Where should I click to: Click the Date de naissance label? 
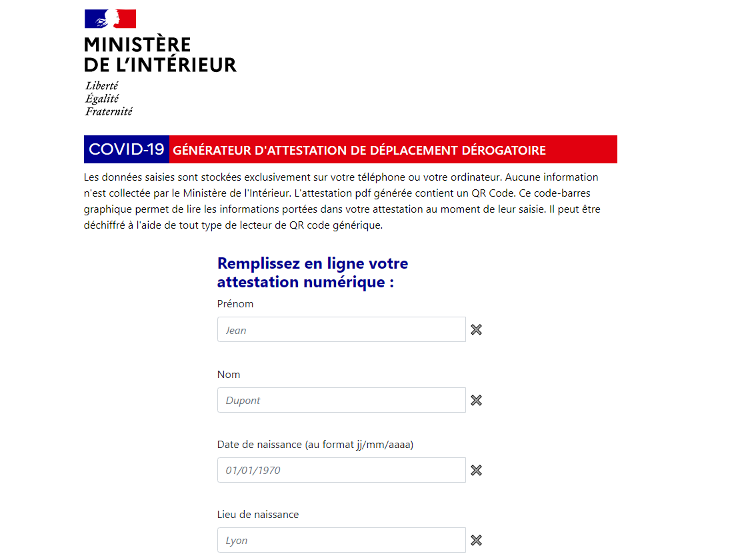(315, 445)
